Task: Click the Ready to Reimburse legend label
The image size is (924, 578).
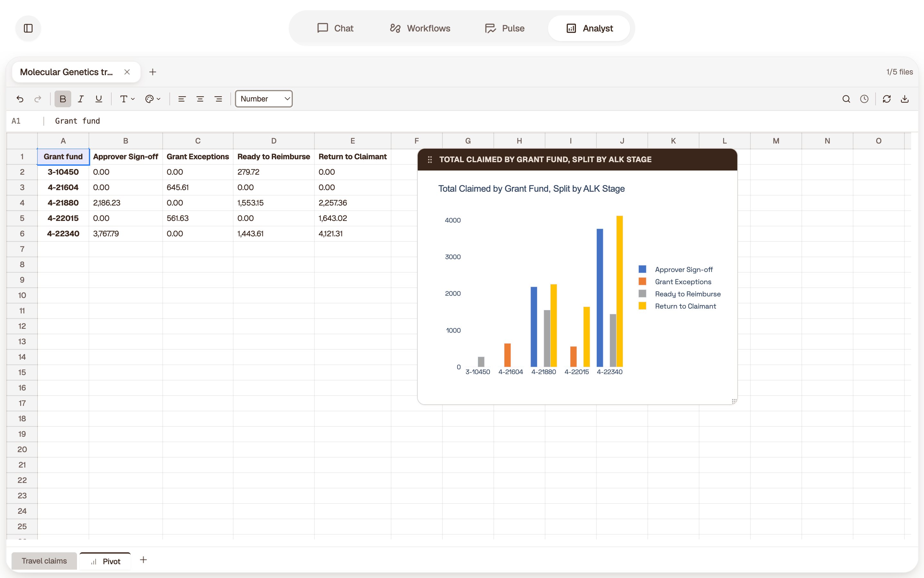Action: click(688, 294)
